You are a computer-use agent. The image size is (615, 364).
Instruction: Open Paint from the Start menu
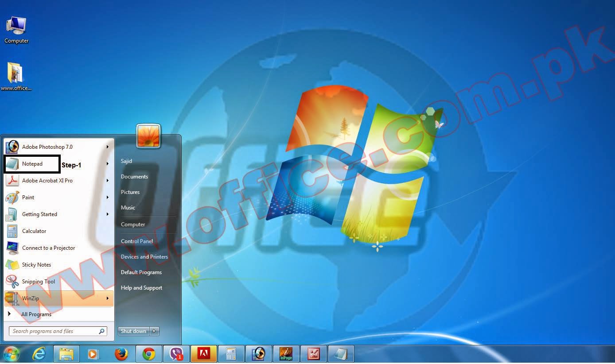[59, 197]
